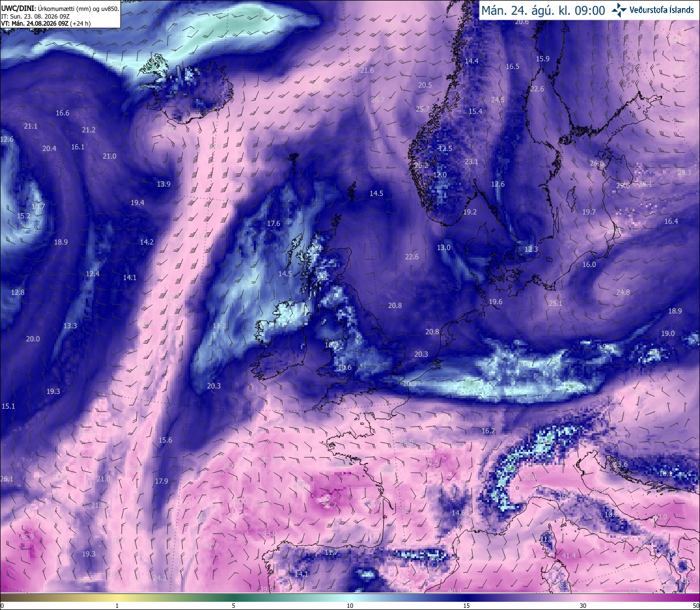The image size is (700, 610).
Task: Pick the 10 mm mark on colour scale
Action: [x=350, y=606]
